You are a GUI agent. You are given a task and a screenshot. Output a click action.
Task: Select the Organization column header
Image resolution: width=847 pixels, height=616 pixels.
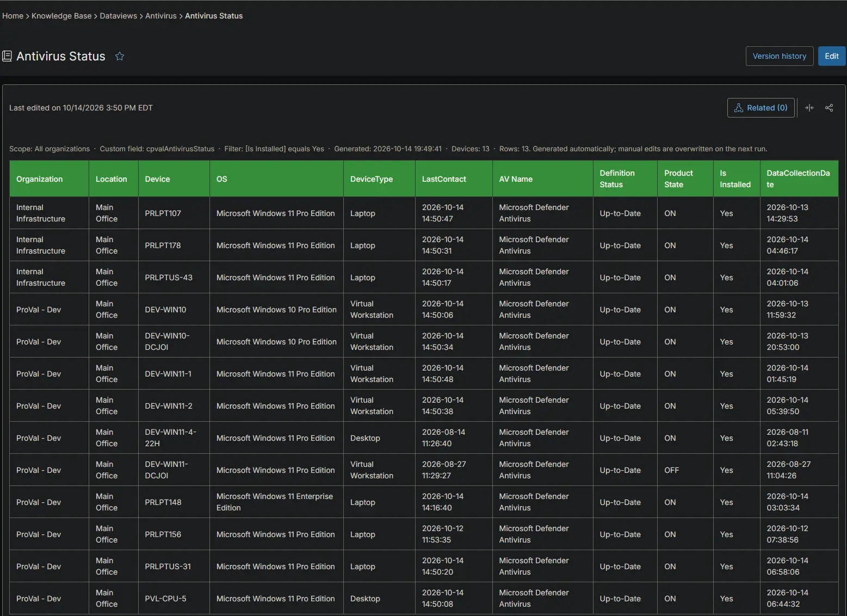pos(50,178)
